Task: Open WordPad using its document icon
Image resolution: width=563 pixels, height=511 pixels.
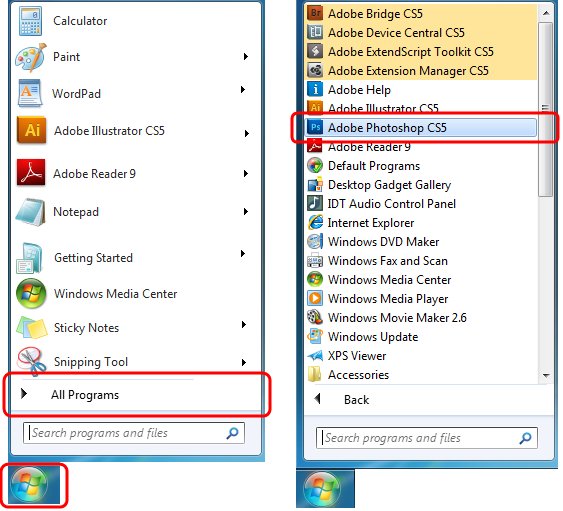Action: pyautogui.click(x=31, y=94)
